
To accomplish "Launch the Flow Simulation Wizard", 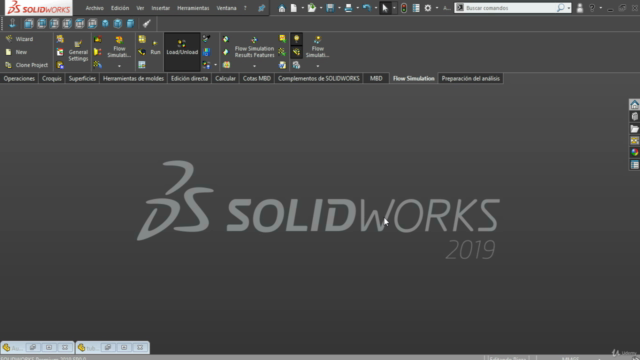I will [x=19, y=39].
